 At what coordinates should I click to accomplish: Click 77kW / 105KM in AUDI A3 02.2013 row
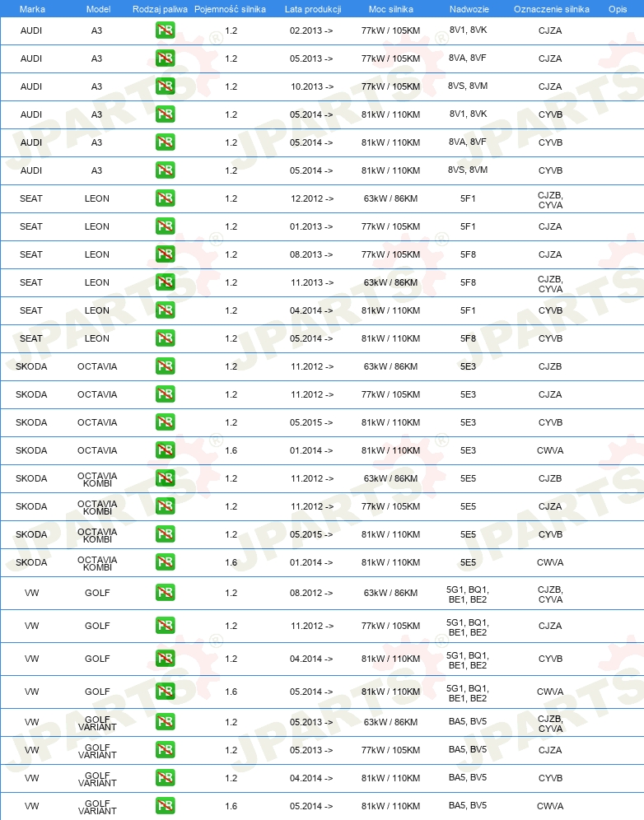pyautogui.click(x=390, y=30)
